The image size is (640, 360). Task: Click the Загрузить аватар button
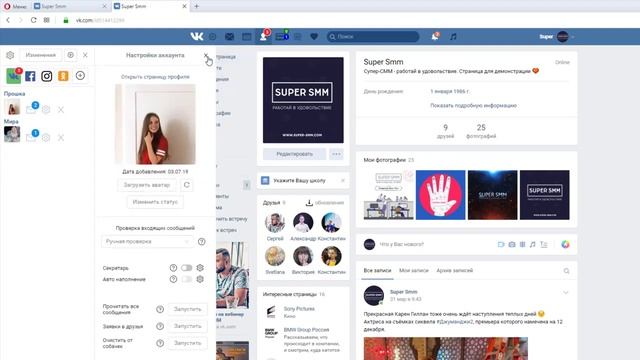pyautogui.click(x=147, y=185)
